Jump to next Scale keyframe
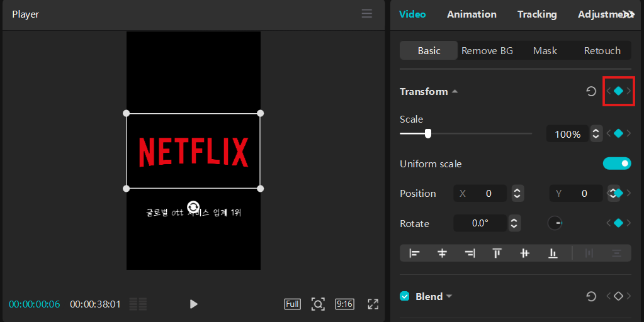 (629, 133)
